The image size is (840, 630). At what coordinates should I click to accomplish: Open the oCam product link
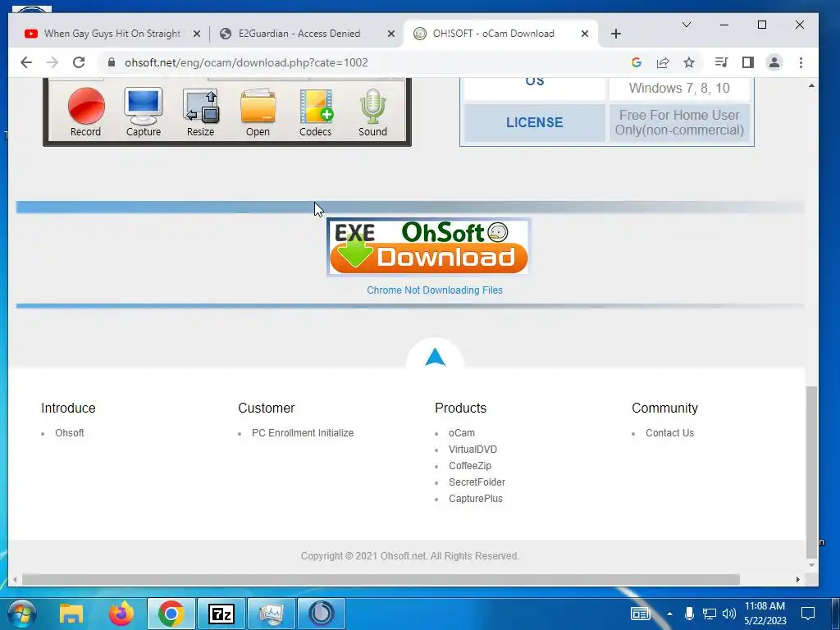[462, 433]
